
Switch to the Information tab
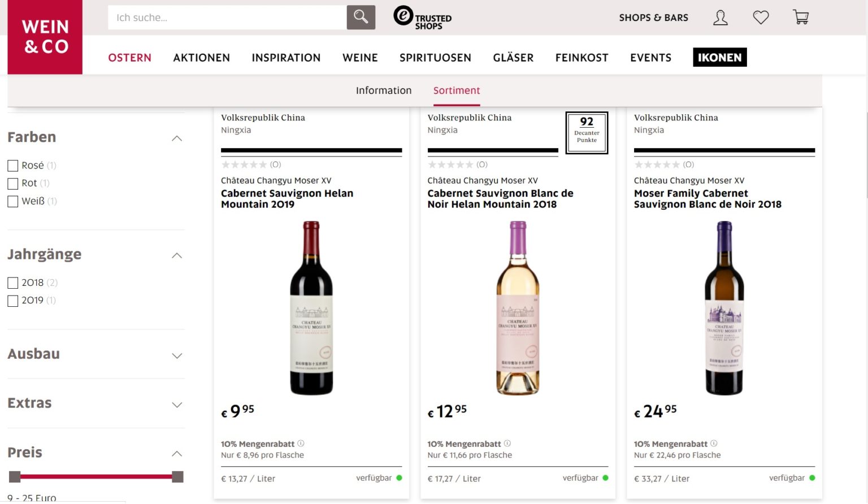[384, 90]
